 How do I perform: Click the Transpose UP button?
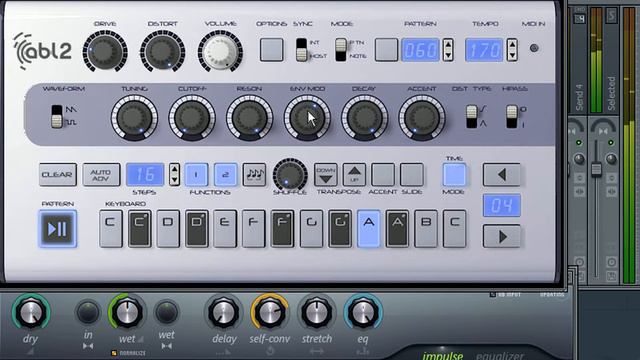[x=354, y=175]
